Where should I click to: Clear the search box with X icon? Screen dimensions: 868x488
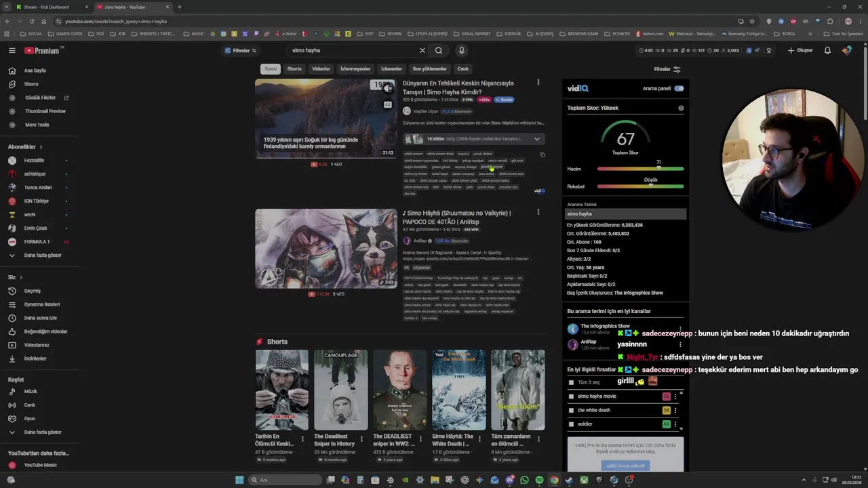(x=422, y=50)
